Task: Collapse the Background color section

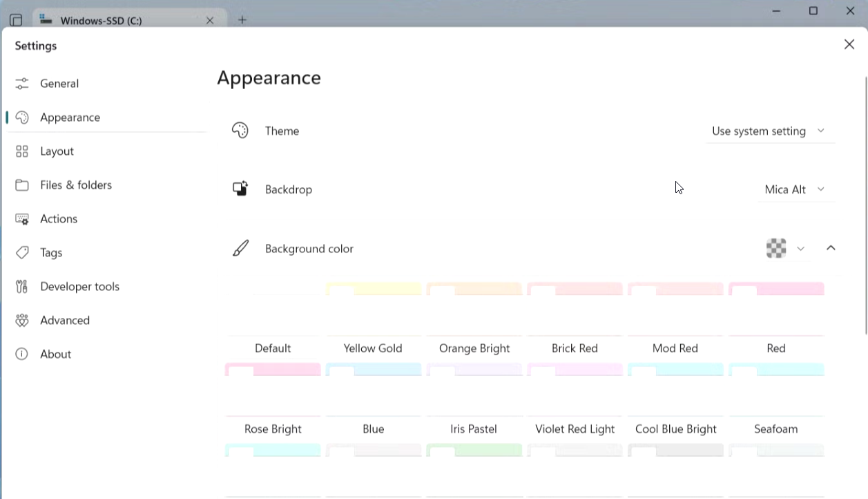Action: [831, 248]
